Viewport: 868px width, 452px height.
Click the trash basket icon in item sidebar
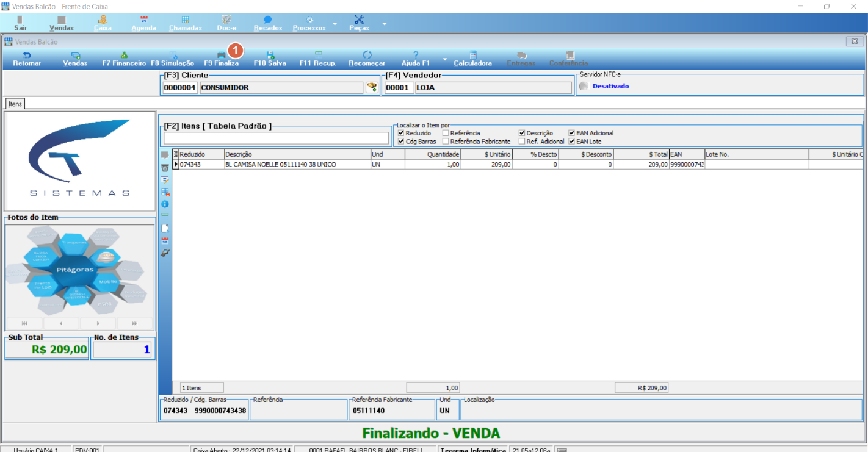coord(165,167)
